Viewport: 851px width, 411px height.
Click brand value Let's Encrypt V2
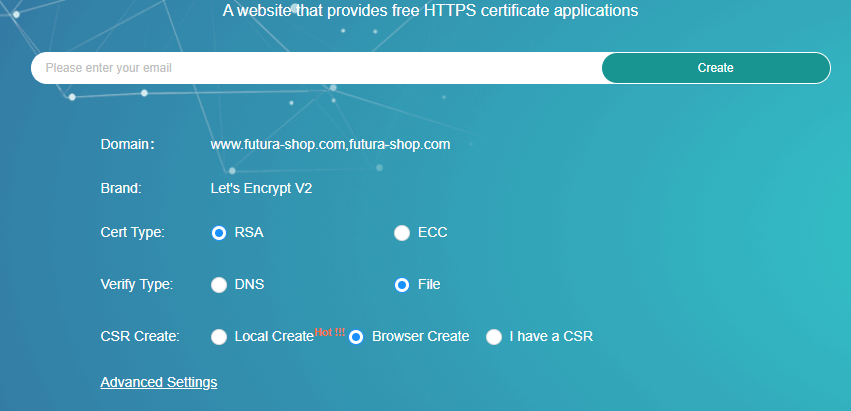point(261,188)
